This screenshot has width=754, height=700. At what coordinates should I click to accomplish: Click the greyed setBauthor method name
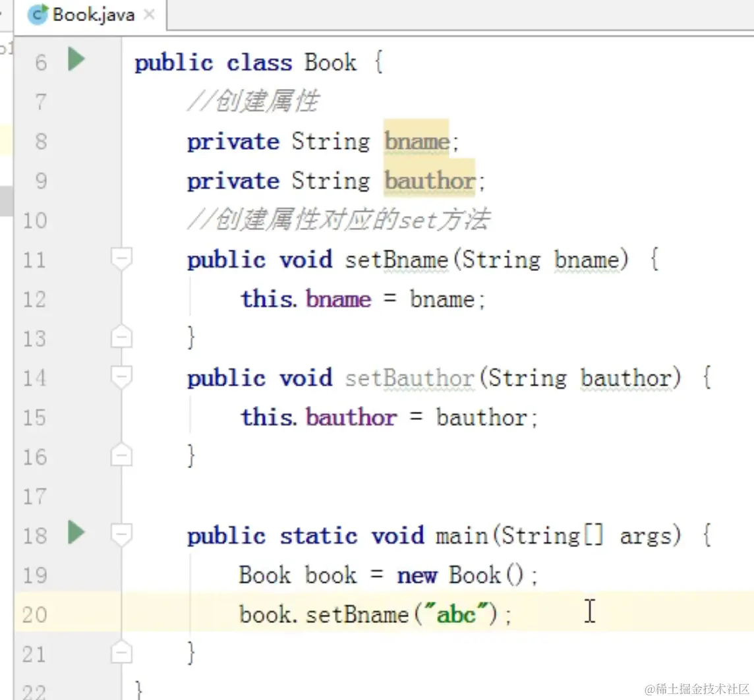[410, 378]
